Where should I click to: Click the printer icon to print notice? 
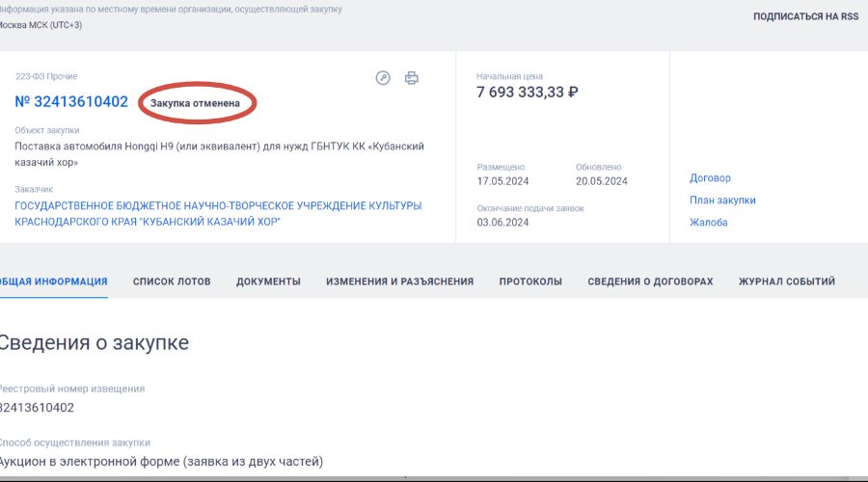pos(412,78)
